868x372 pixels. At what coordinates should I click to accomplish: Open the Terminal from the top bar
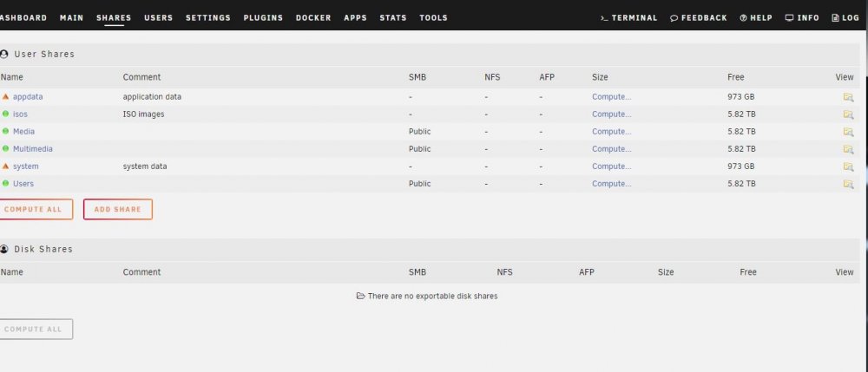(x=628, y=17)
